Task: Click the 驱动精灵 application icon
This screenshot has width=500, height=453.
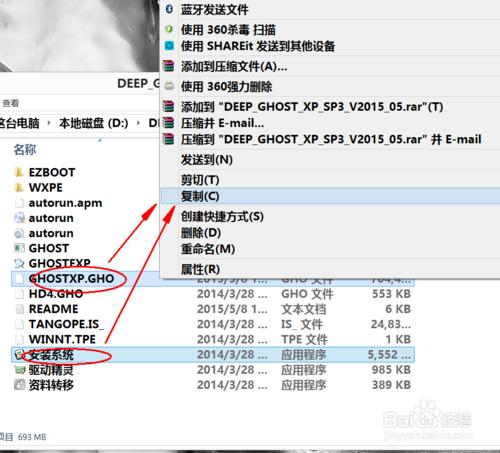Action: 19,370
